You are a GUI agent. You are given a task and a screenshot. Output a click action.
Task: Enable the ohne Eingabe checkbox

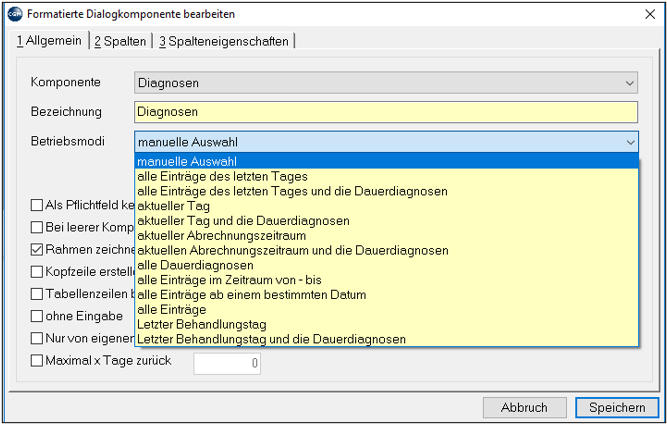click(37, 316)
